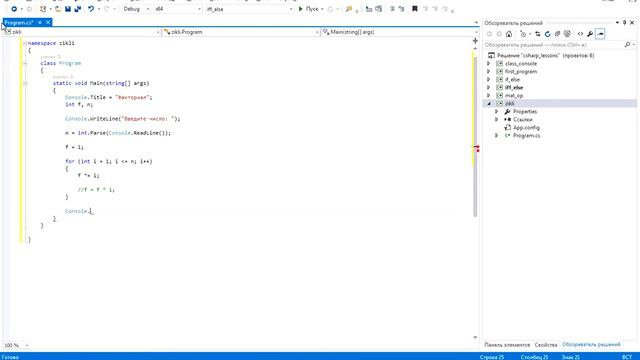The image size is (640, 360).
Task: Open Properties via the wrench icon in Solution Explorer toolbar
Action: pyautogui.click(x=590, y=34)
